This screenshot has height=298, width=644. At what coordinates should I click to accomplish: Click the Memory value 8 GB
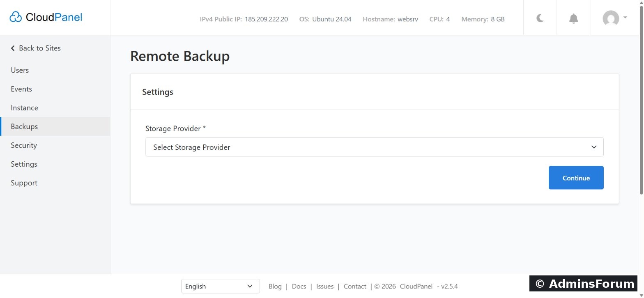click(x=498, y=19)
